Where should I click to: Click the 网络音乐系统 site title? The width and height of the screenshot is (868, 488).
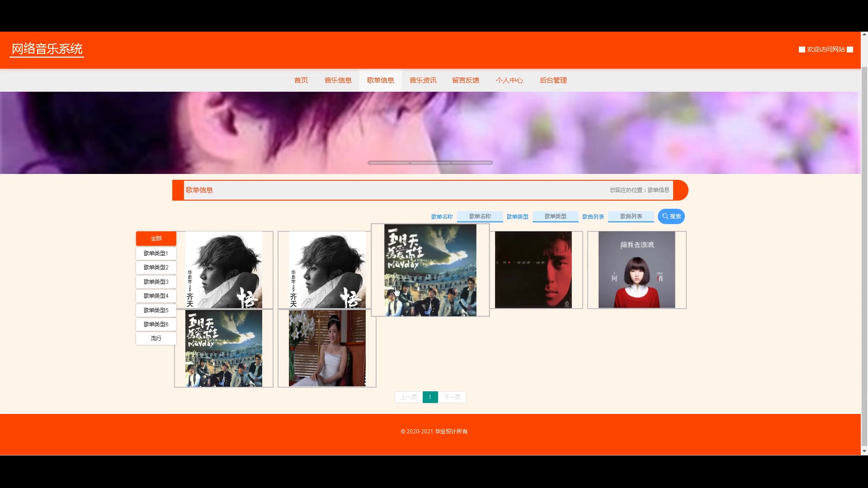[47, 49]
